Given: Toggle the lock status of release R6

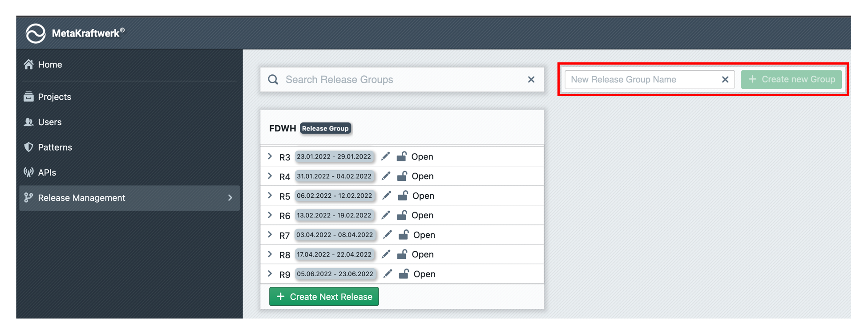Looking at the screenshot, I should click(x=402, y=215).
